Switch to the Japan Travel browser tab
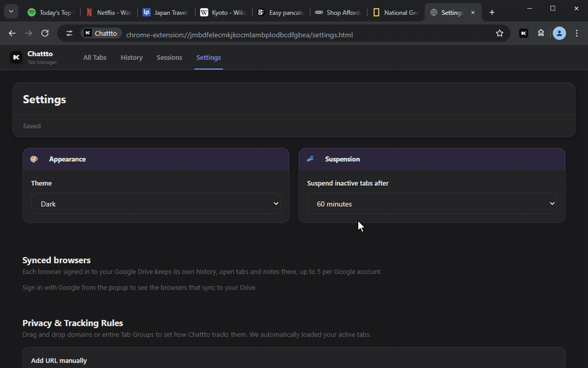 165,12
